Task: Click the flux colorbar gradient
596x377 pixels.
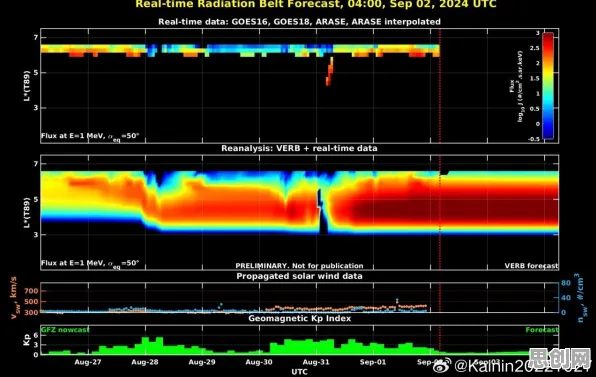Action: tap(548, 86)
